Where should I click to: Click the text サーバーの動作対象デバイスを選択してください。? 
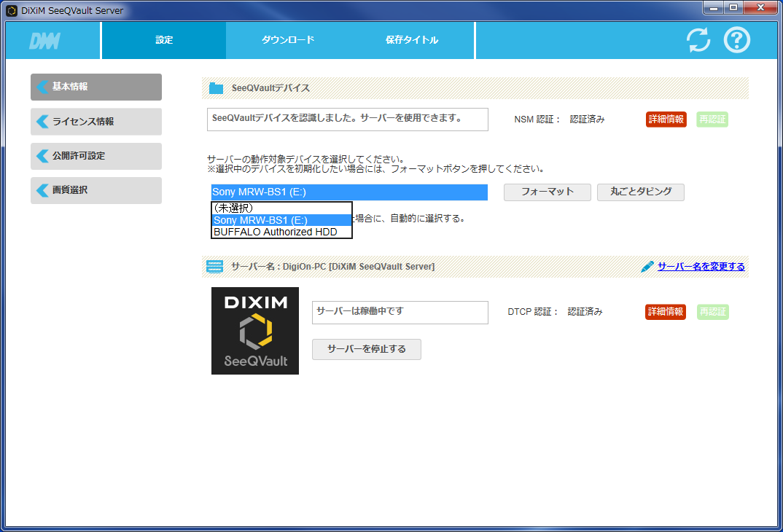[x=305, y=160]
